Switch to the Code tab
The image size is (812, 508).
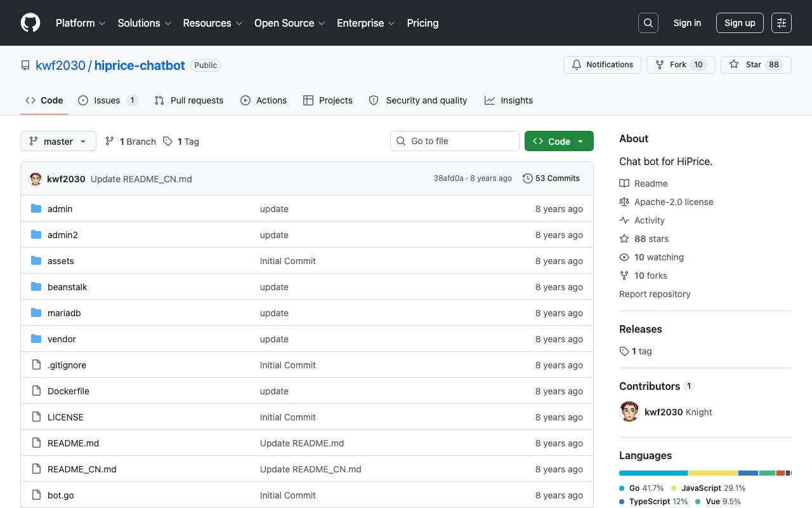point(44,100)
